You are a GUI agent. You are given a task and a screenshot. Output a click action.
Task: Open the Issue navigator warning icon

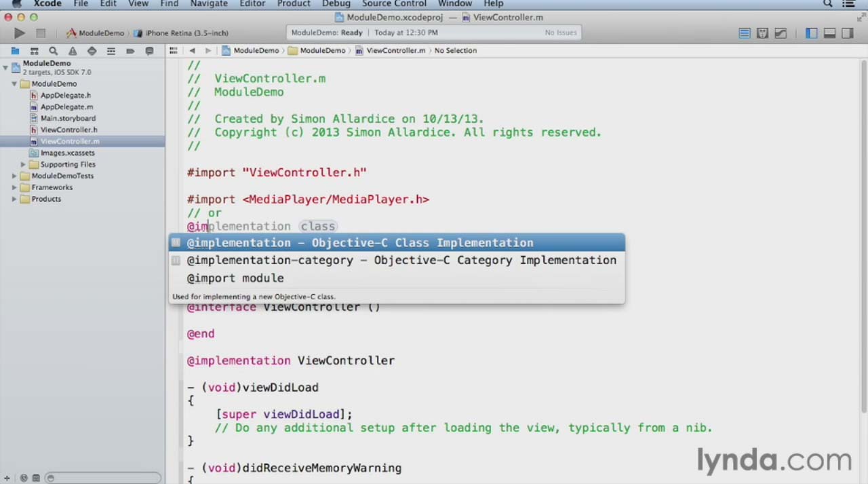(x=73, y=51)
